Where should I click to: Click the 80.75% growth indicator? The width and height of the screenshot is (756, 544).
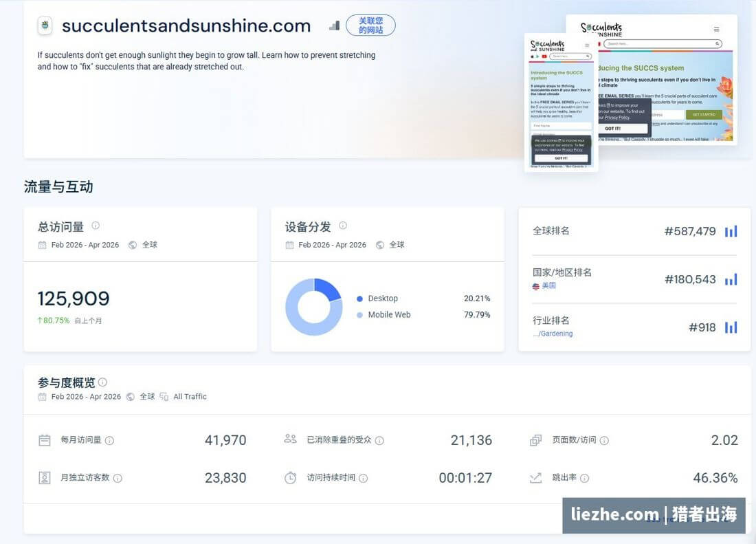click(54, 320)
